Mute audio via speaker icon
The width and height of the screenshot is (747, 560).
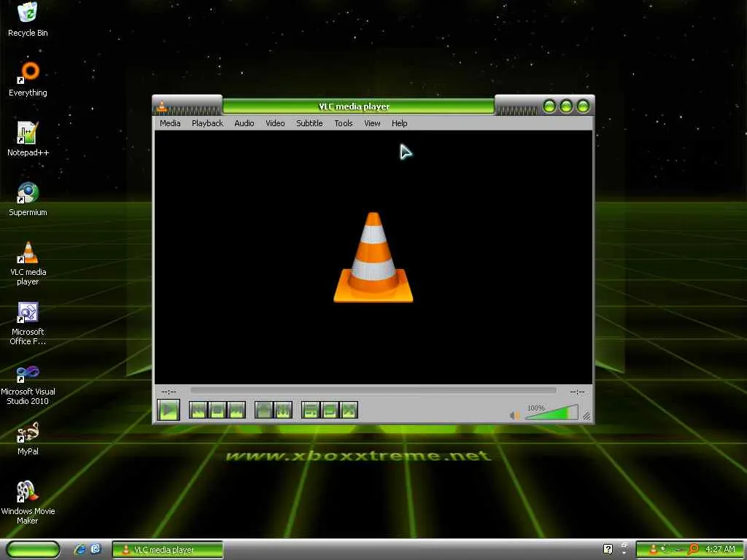514,415
